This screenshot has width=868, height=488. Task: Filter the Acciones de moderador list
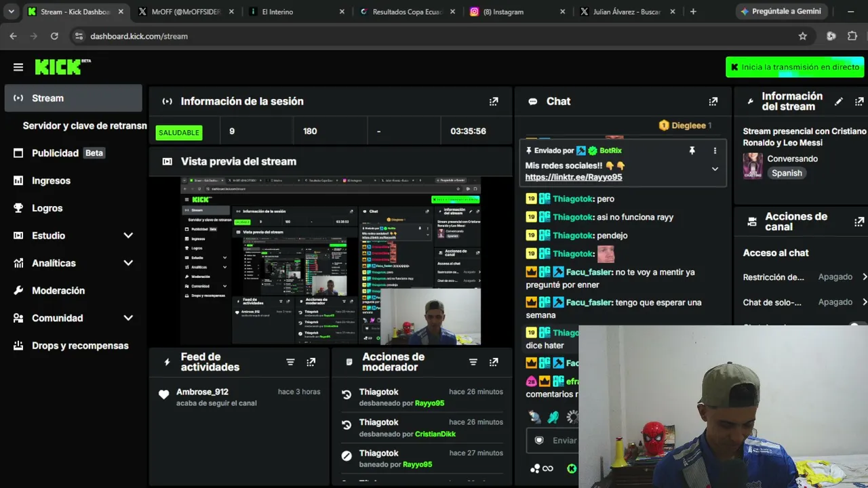473,362
